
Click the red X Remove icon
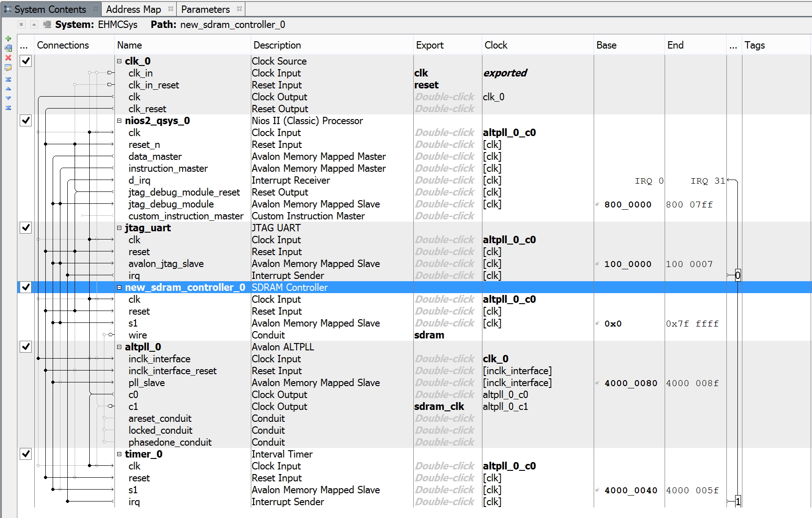pos(8,58)
